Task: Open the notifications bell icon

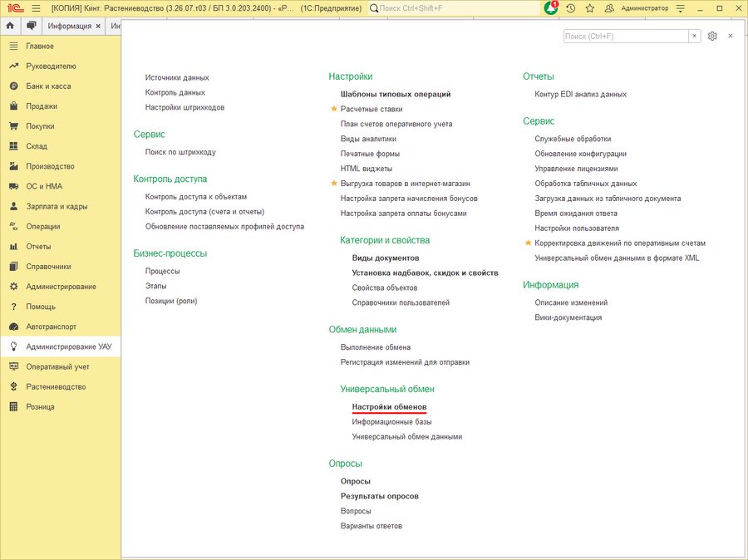Action: tap(551, 8)
